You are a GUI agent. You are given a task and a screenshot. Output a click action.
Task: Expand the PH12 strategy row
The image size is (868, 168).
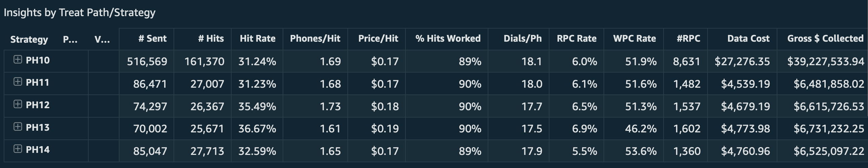(x=17, y=104)
